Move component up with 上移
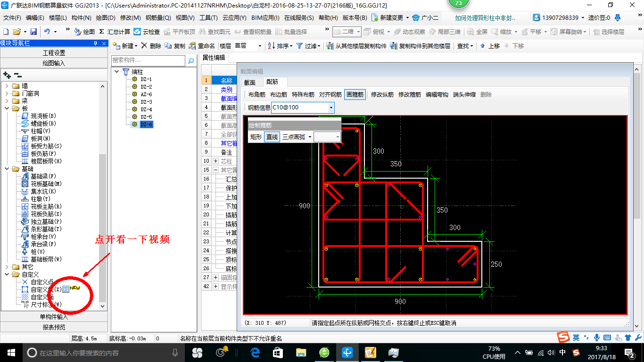The width and height of the screenshot is (644, 362). (490, 46)
